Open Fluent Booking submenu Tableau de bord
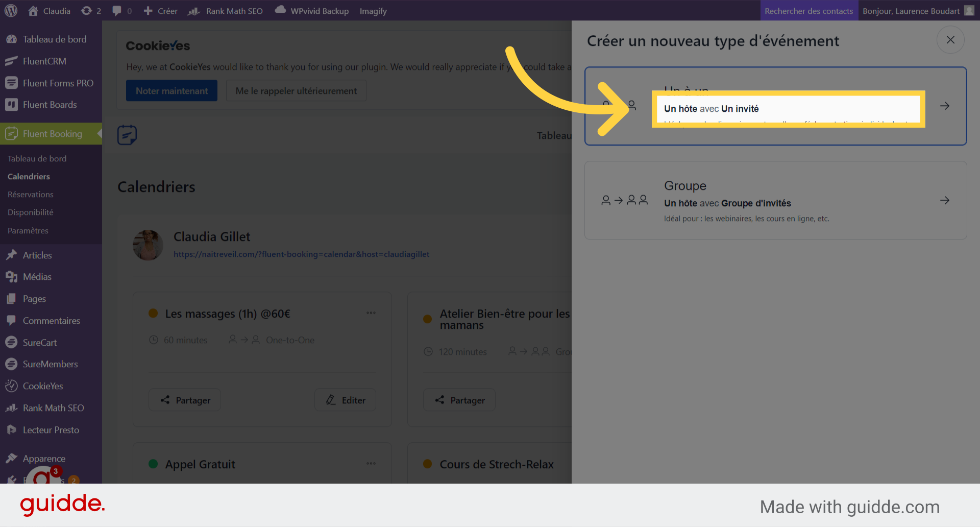Image resolution: width=980 pixels, height=527 pixels. (37, 159)
